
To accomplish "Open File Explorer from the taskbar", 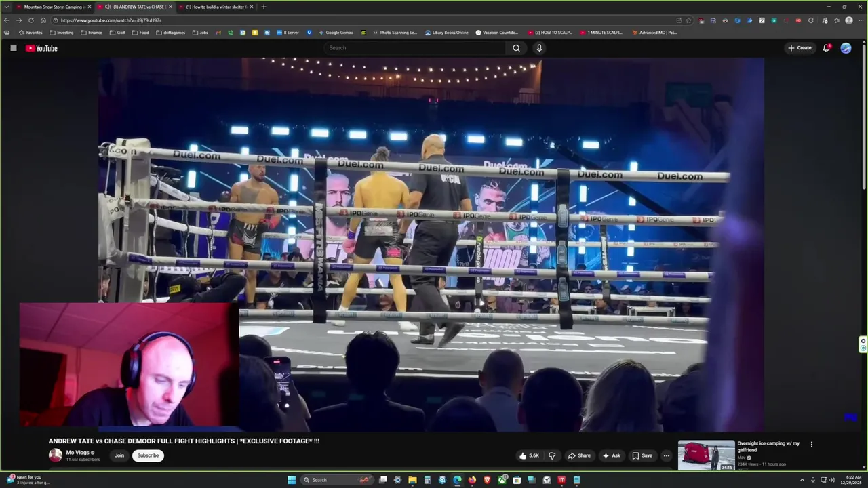I will [412, 480].
